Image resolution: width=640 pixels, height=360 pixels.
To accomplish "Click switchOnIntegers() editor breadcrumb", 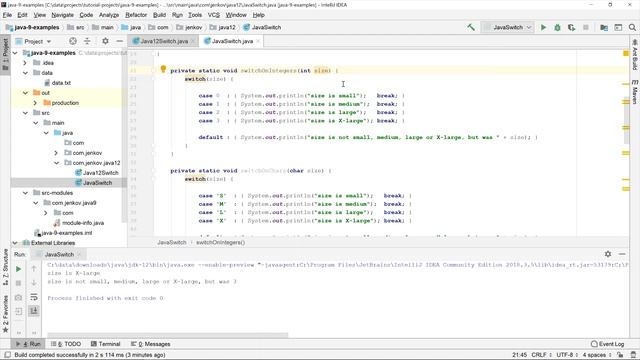I will 221,242.
